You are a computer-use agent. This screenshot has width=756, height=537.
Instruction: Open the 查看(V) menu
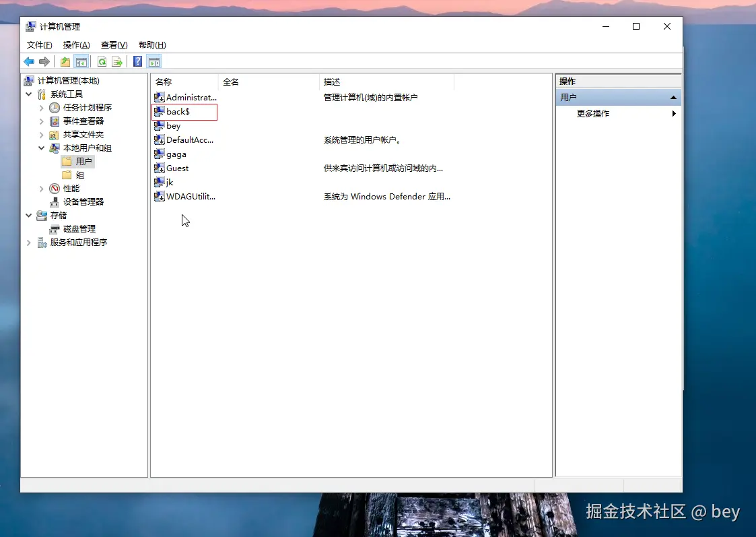[113, 44]
